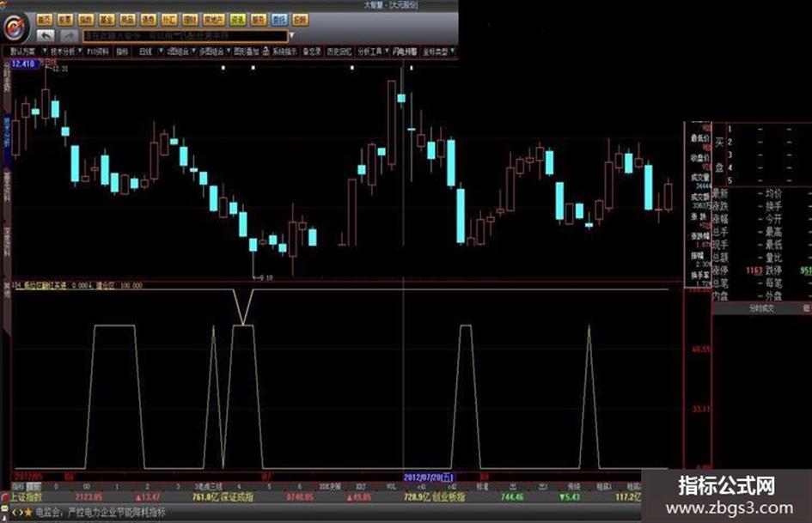
Task: Click the 9.10 low price marker
Action: [265, 278]
